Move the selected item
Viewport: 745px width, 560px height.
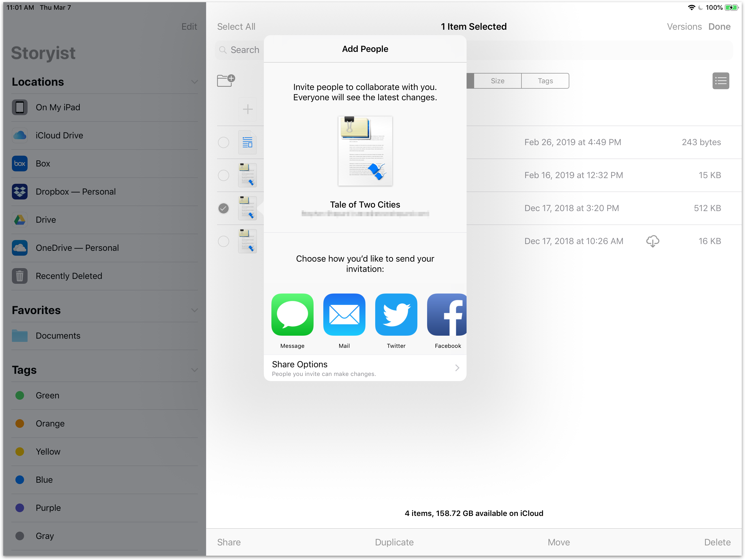(x=559, y=542)
